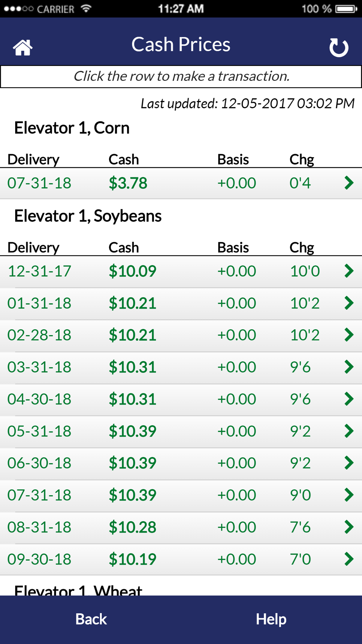The height and width of the screenshot is (644, 362).
Task: Click the Elevator 1, Soybeans heading
Action: pos(88,216)
